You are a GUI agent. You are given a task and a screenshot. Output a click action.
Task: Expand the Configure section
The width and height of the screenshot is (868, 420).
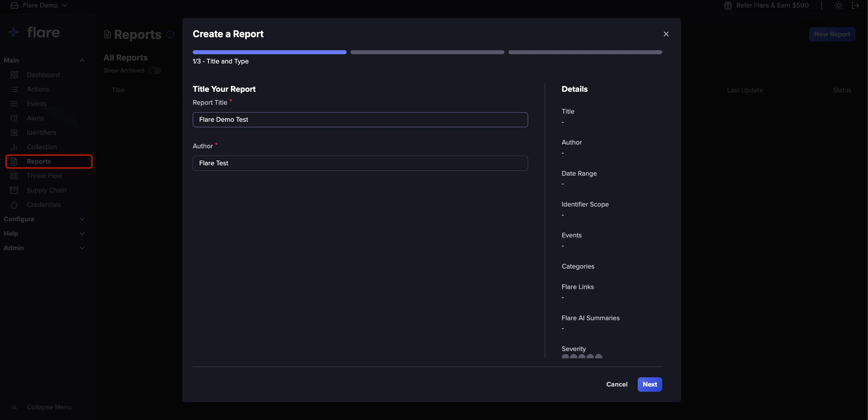tap(82, 219)
